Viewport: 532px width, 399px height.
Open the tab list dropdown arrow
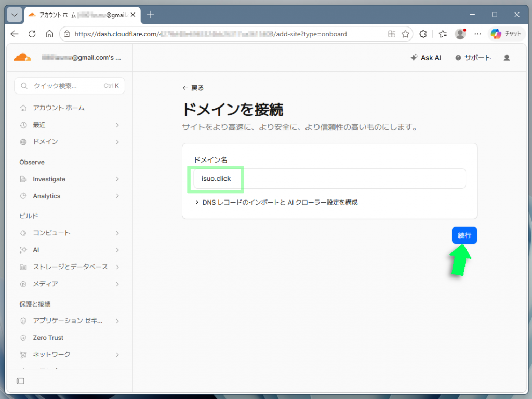(15, 15)
